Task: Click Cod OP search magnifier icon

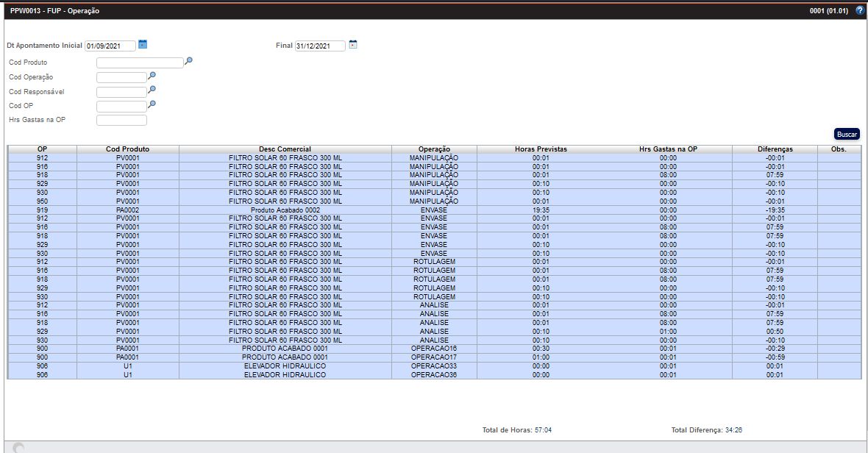Action: (x=152, y=104)
